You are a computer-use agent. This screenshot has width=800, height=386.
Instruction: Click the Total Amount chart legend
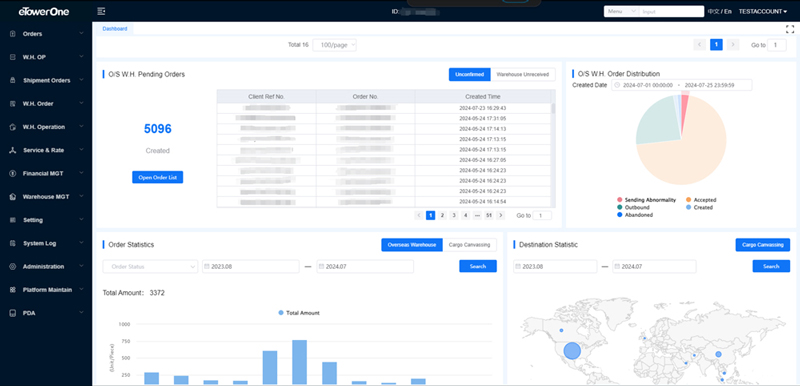[299, 313]
